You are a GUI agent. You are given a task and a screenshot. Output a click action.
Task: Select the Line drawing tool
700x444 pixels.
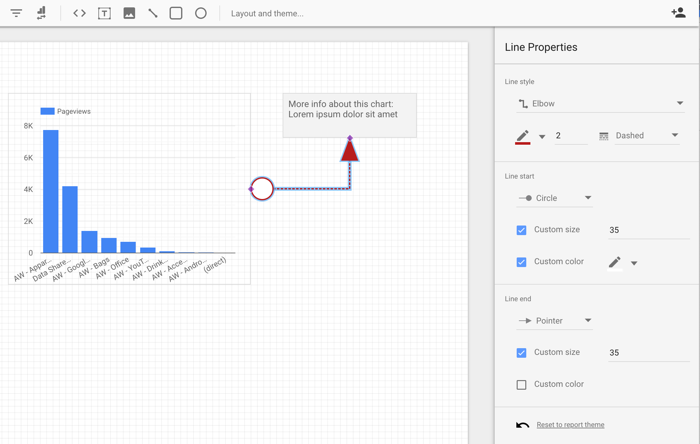(x=153, y=13)
